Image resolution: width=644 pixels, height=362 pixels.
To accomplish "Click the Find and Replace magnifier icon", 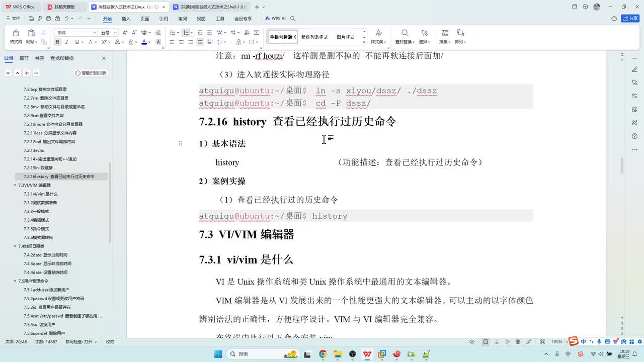I will click(x=404, y=33).
